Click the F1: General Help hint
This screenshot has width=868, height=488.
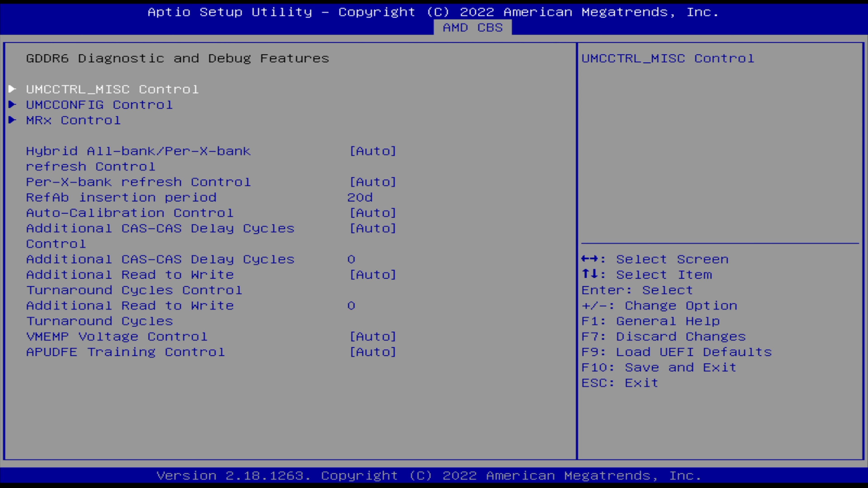(x=651, y=321)
